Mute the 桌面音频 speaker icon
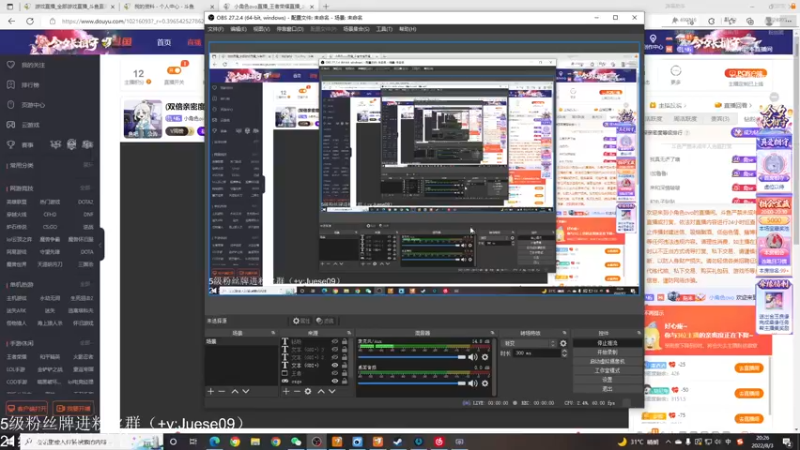Screen dimensions: 800x450 coord(473,383)
